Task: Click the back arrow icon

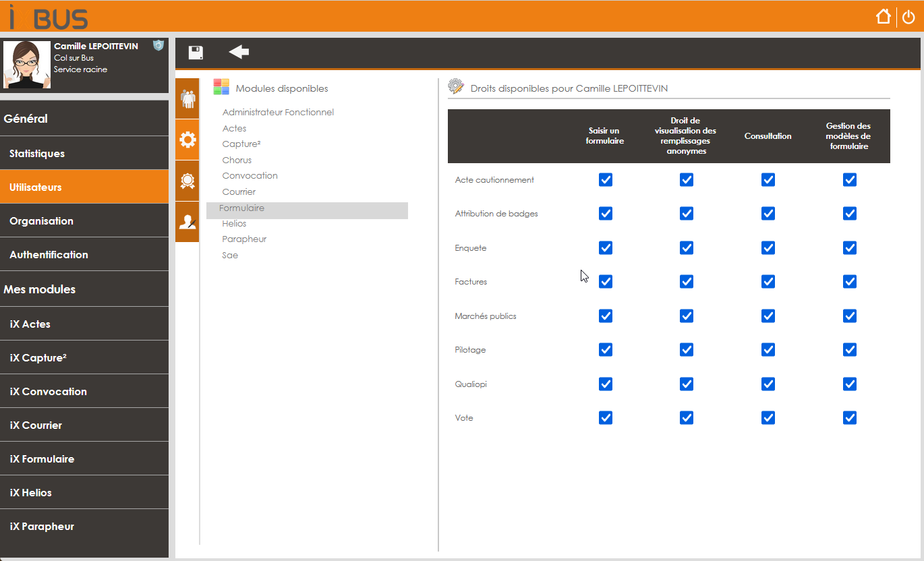Action: click(239, 53)
